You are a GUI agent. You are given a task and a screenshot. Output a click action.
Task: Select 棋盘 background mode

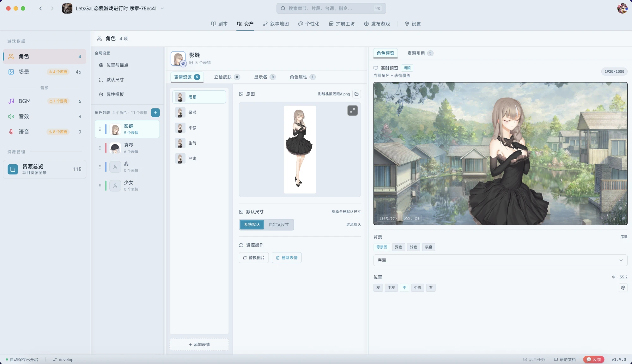428,247
